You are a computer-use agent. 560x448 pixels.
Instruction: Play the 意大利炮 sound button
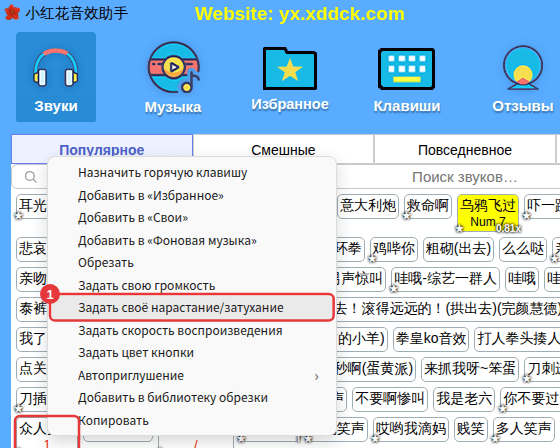click(x=368, y=206)
